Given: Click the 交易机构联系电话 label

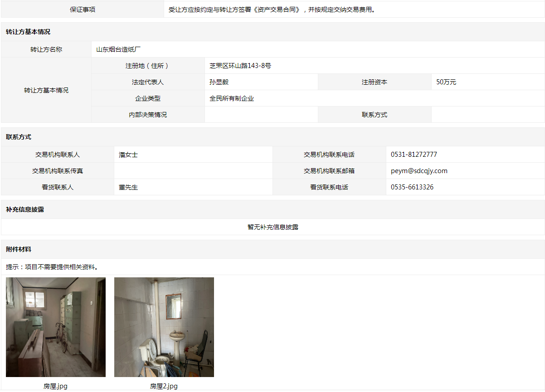Looking at the screenshot, I should click(x=329, y=155).
